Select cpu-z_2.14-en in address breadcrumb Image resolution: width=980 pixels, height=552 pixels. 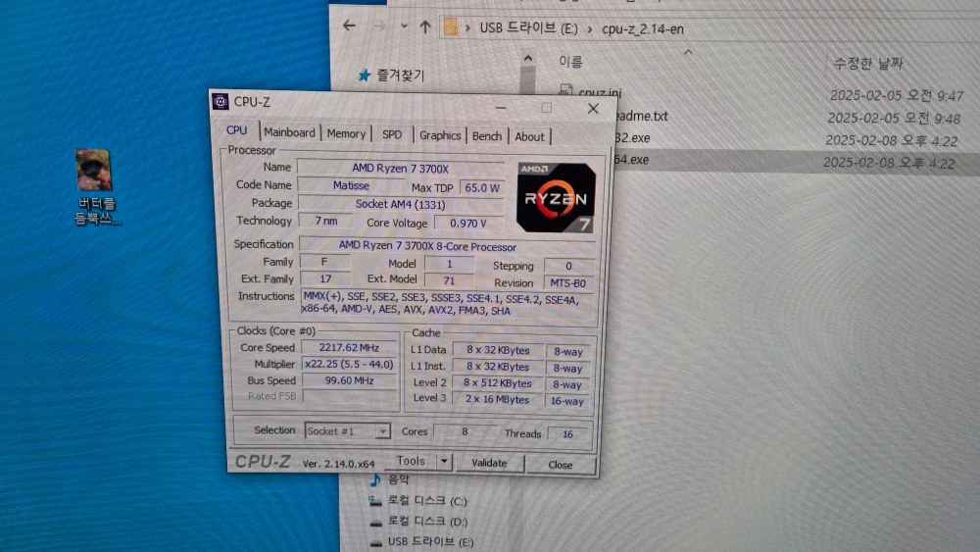click(x=643, y=29)
